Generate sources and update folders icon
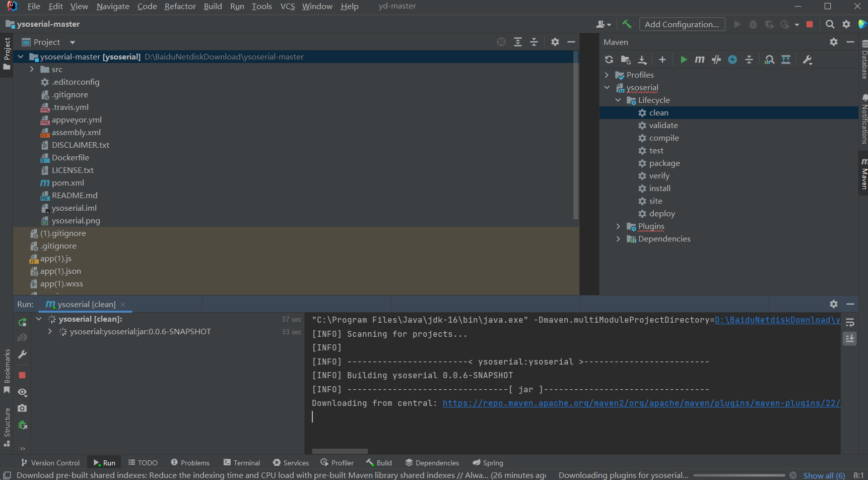Viewport: 868px width, 480px height. click(x=626, y=59)
